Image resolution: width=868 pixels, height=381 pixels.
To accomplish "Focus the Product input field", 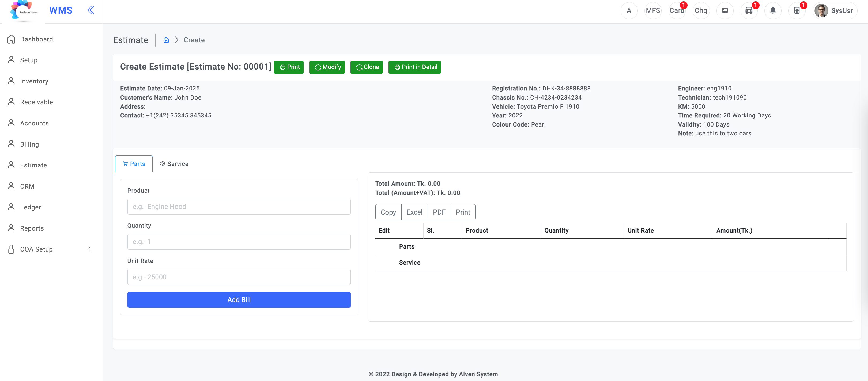I will [x=239, y=207].
